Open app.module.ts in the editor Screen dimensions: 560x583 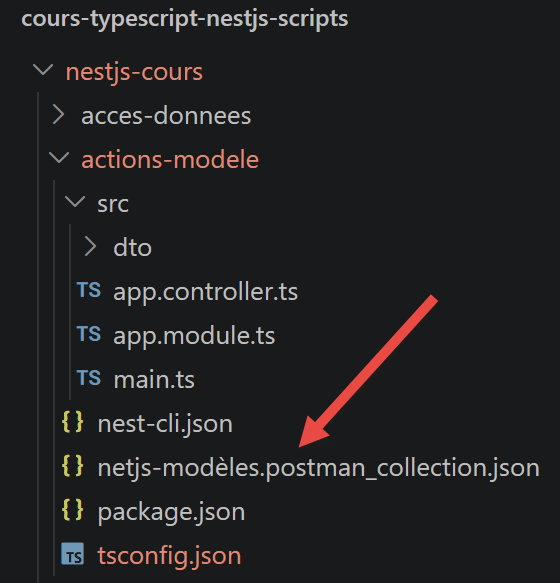click(194, 335)
